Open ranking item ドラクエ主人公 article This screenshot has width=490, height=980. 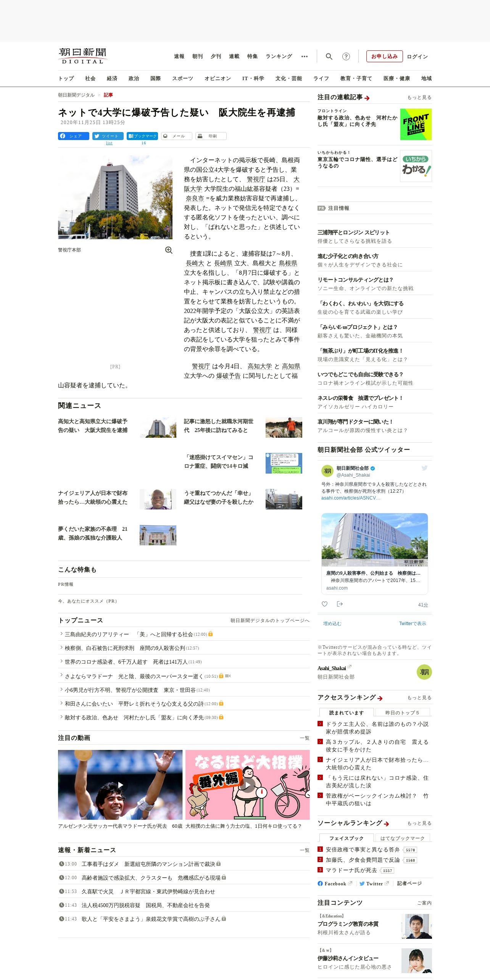(x=377, y=728)
